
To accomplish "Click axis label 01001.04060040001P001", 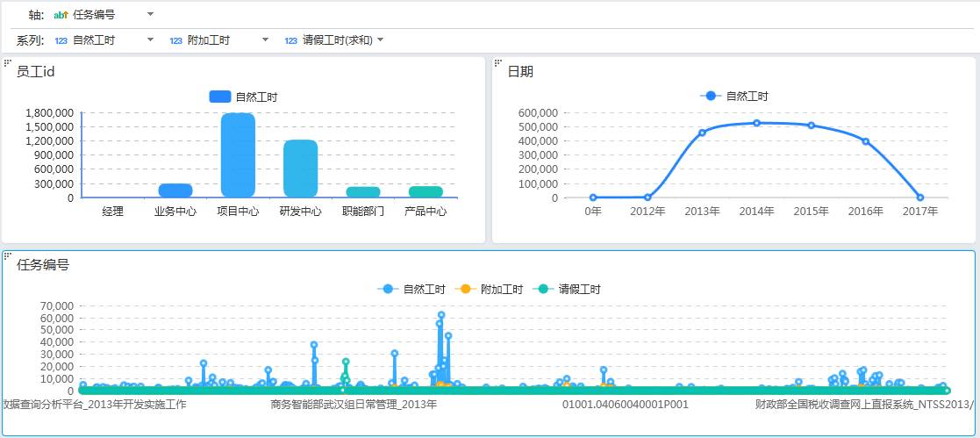I will point(625,405).
